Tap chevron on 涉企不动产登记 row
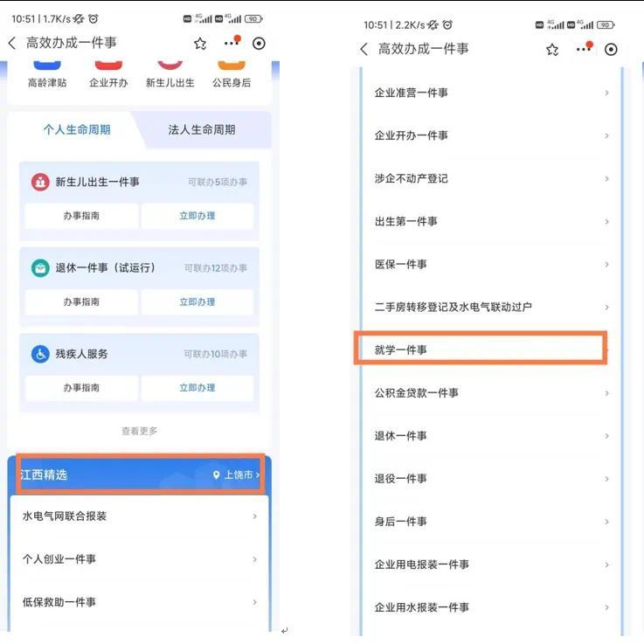 pyautogui.click(x=606, y=178)
